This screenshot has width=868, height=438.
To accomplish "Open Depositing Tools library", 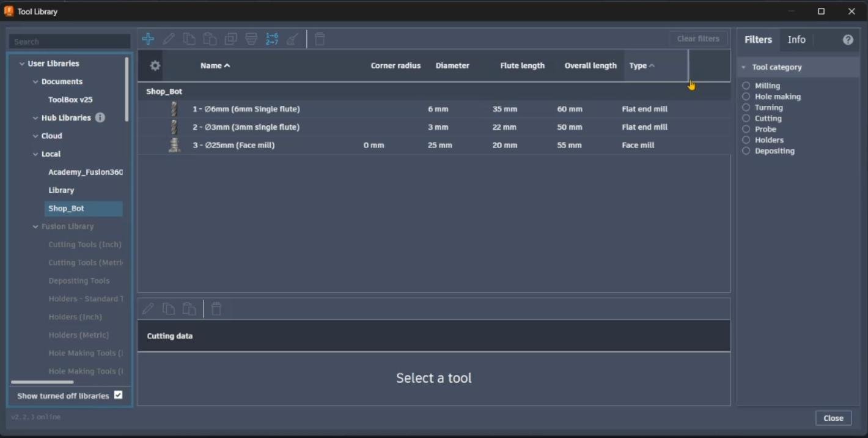I will 79,281.
